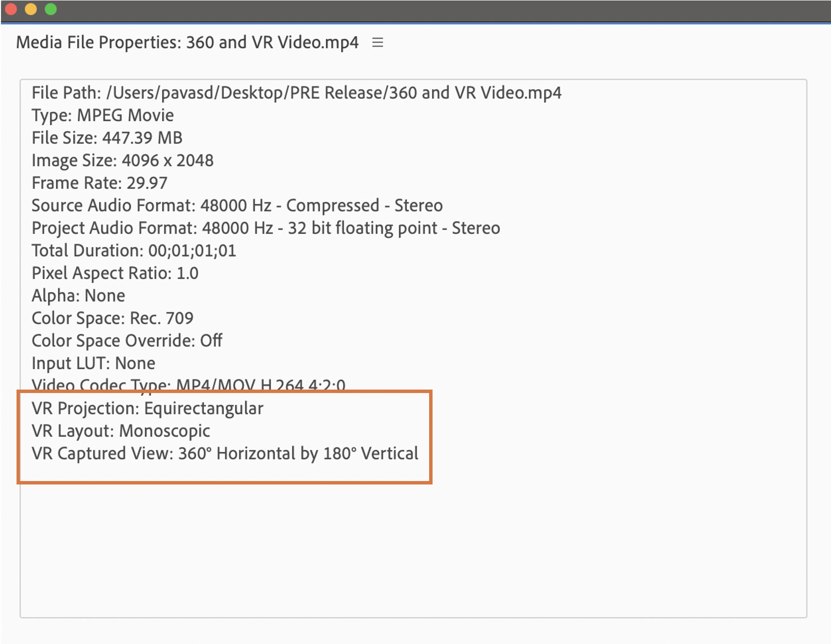Click the Pixel Aspect Ratio line
Image resolution: width=831 pixels, height=644 pixels.
coord(115,273)
